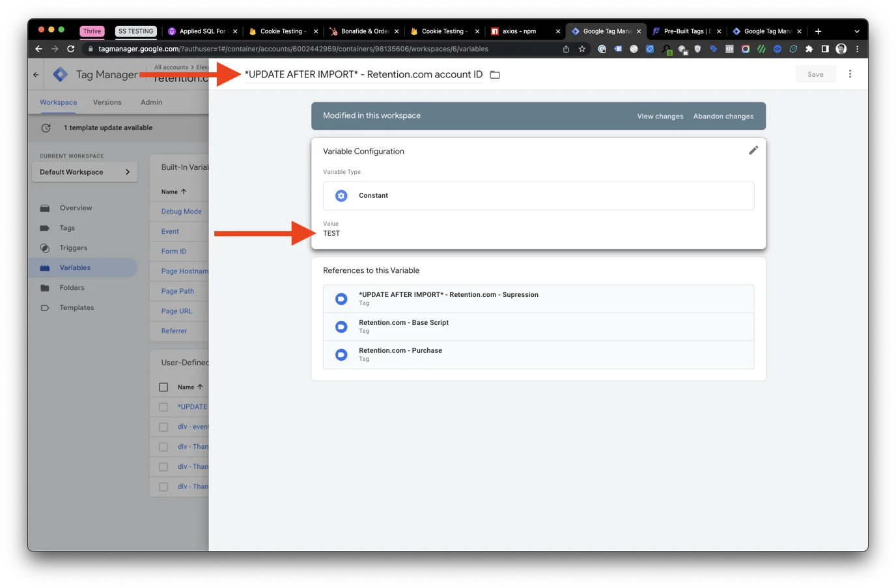Click browser back navigation arrow

pyautogui.click(x=38, y=49)
